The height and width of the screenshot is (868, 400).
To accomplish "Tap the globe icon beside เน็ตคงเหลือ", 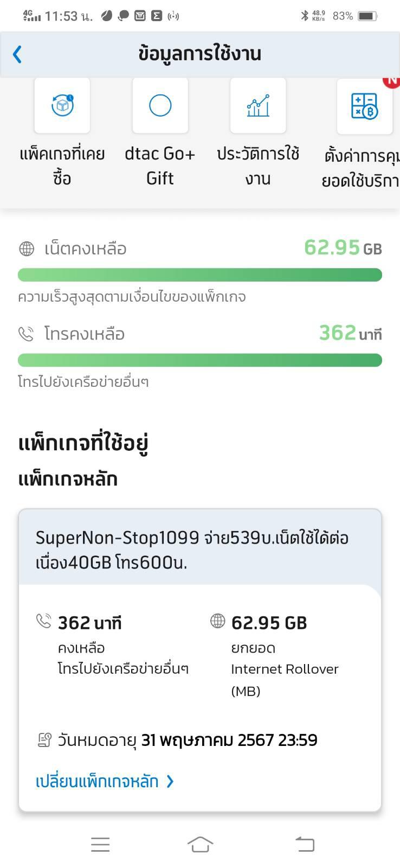I will 27,248.
